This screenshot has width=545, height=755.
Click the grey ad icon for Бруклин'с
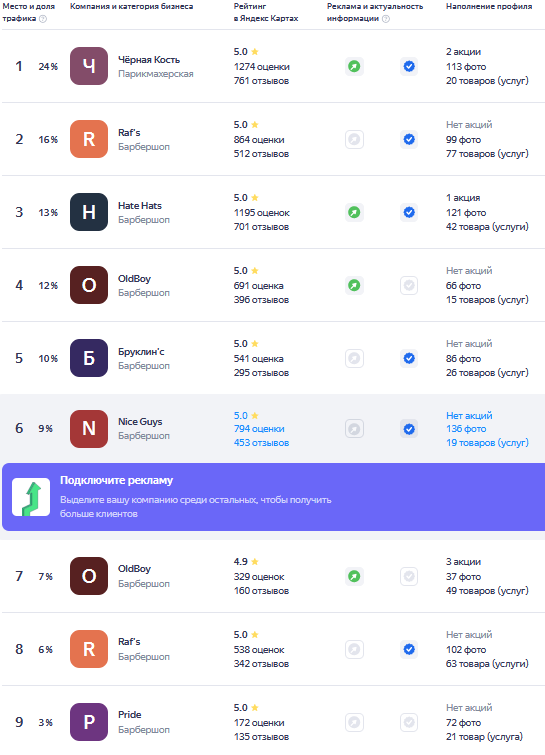[x=354, y=359]
